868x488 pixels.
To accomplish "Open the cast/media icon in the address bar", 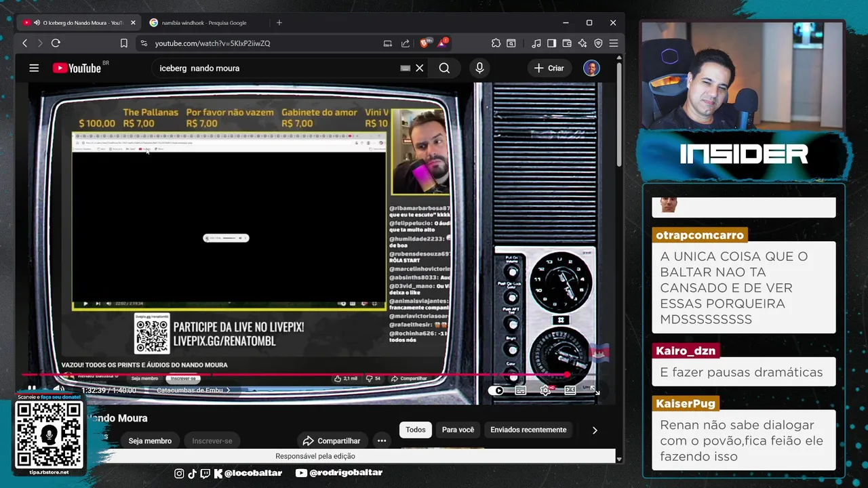I will (x=388, y=43).
